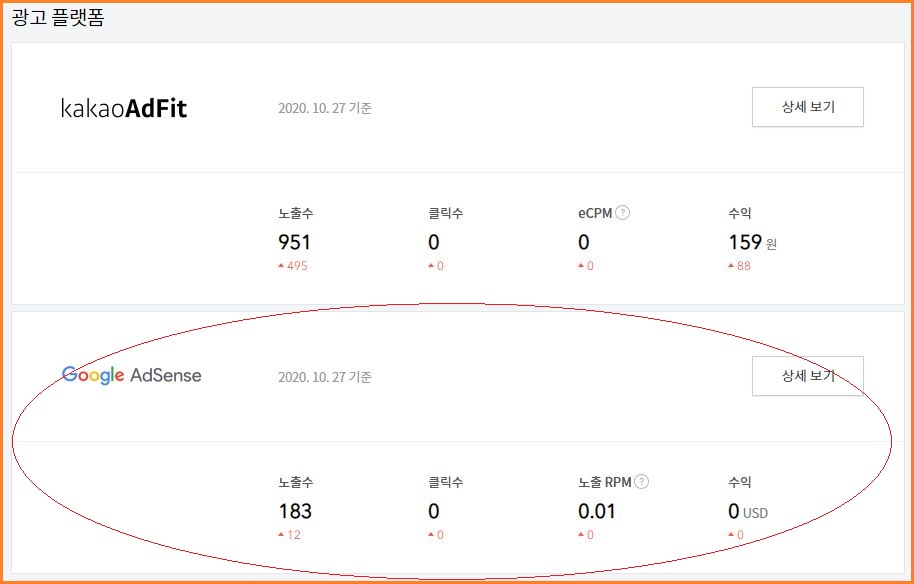Click the AdSense 노출 RPM value 0.01

[x=597, y=511]
